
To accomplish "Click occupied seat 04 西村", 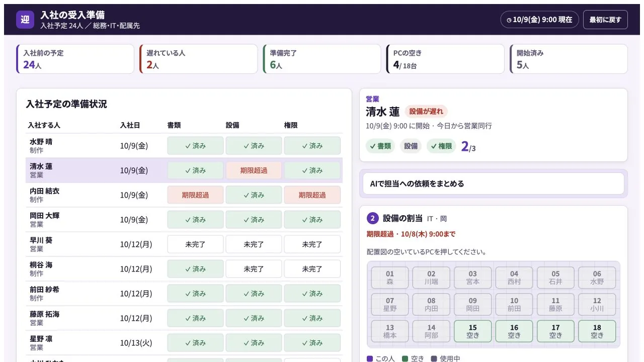I will (x=514, y=278).
